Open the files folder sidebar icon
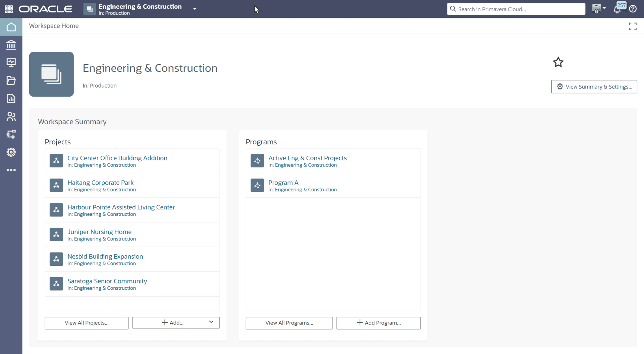Image resolution: width=644 pixels, height=354 pixels. point(11,81)
